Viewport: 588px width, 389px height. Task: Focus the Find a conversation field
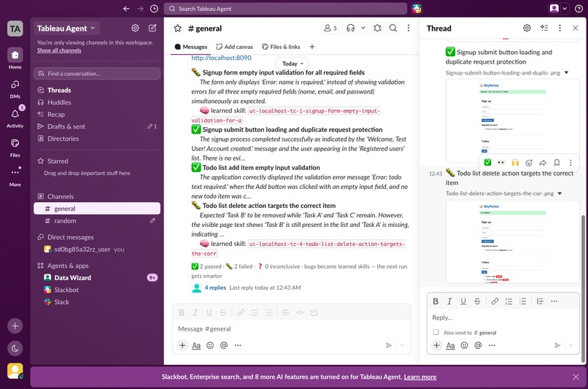97,74
